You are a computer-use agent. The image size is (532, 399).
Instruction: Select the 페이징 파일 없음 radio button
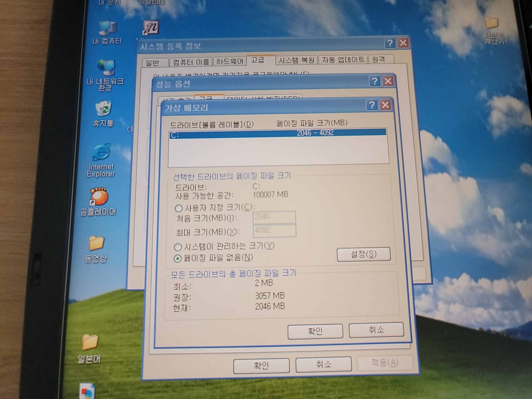point(177,259)
